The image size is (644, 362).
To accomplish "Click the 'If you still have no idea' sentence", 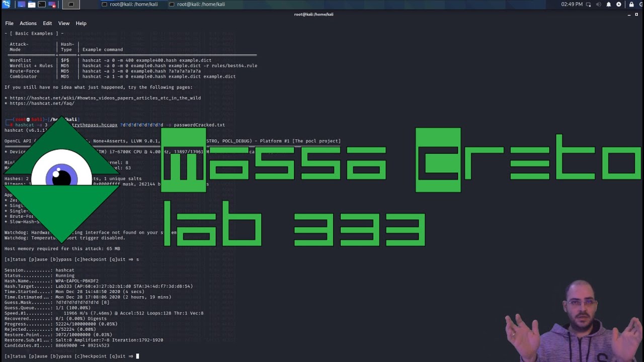I will 99,87.
